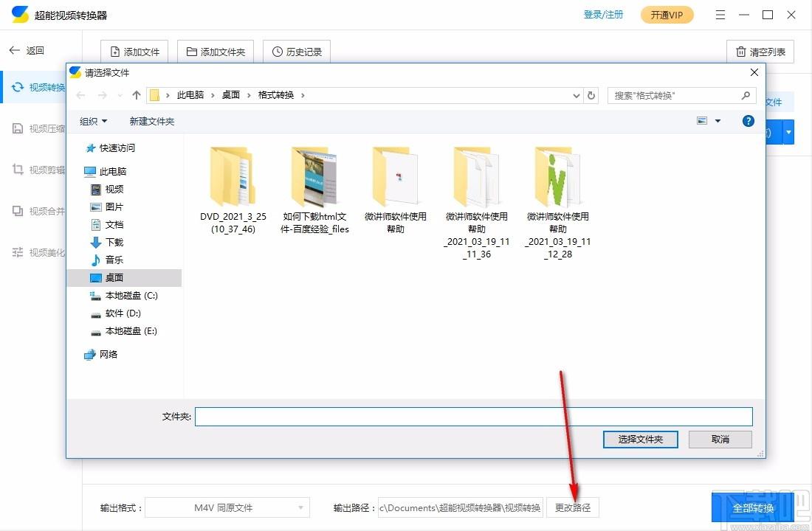Select the DVD_2021_3_25 folder

233,190
